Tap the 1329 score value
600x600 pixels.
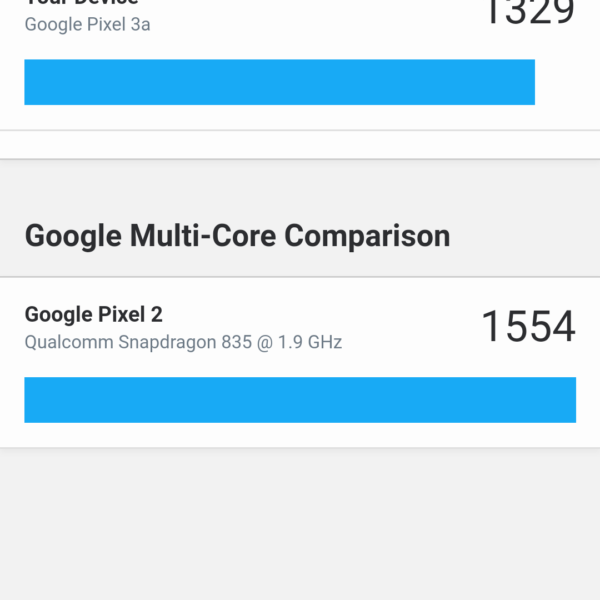pyautogui.click(x=530, y=10)
